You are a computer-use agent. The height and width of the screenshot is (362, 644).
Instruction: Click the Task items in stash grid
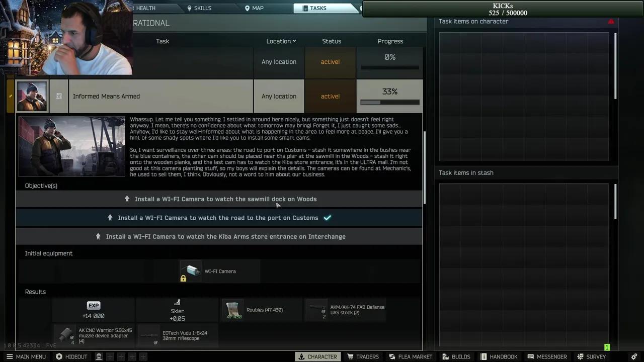(x=524, y=265)
